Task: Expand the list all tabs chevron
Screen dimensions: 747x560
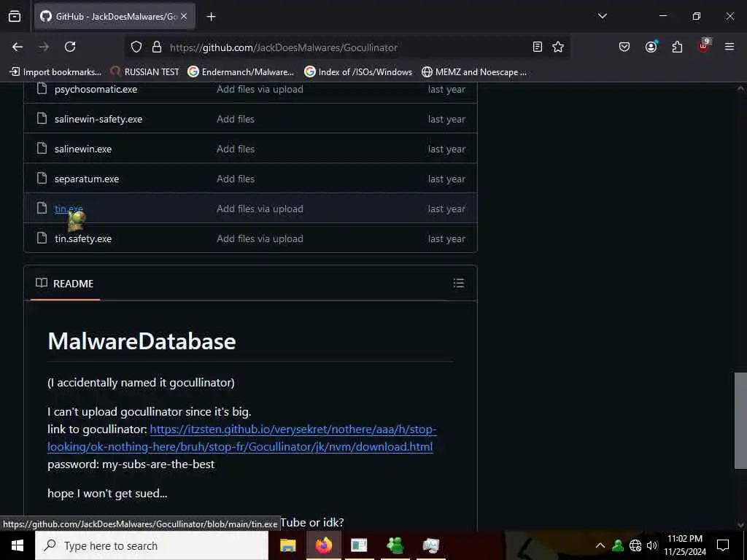Action: (x=602, y=16)
